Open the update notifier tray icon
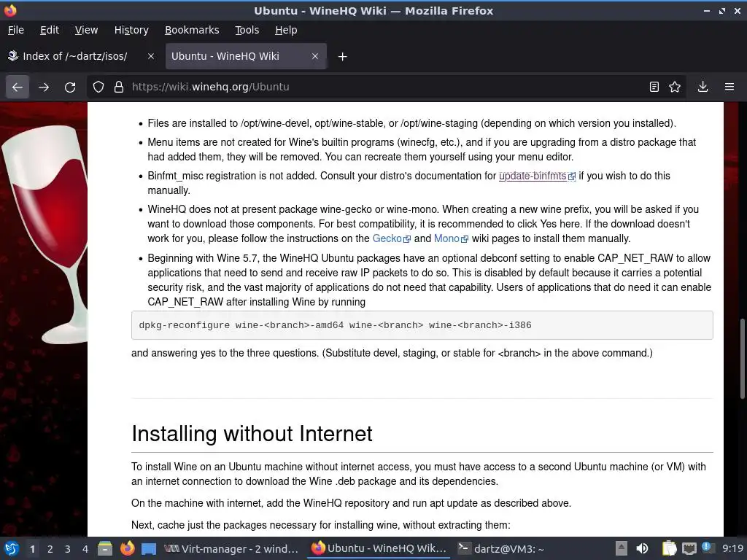 point(707,548)
